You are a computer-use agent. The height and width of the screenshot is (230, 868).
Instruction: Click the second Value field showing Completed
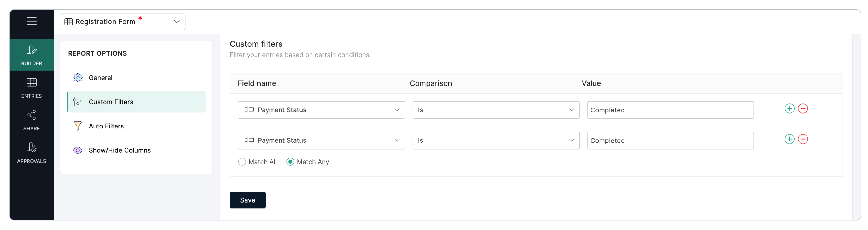[670, 140]
